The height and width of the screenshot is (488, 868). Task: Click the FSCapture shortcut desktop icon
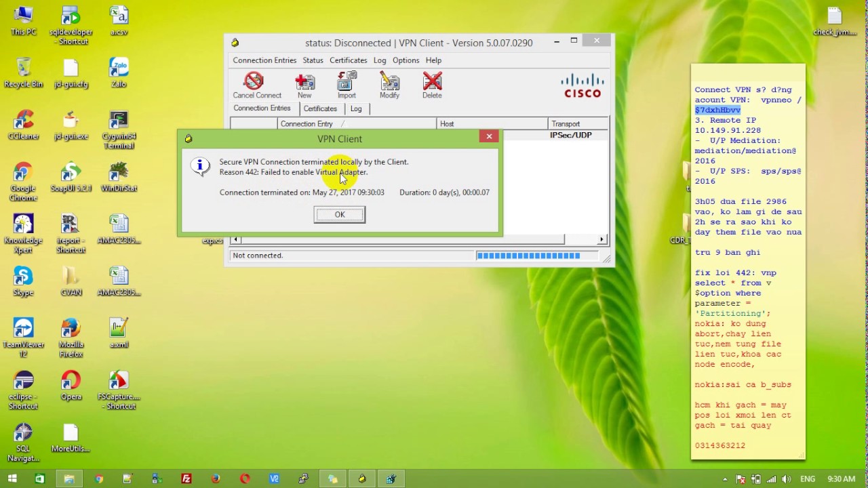click(119, 390)
